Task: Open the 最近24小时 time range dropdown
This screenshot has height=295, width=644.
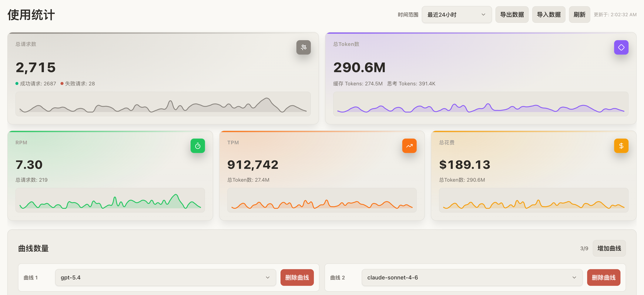Action: 456,15
